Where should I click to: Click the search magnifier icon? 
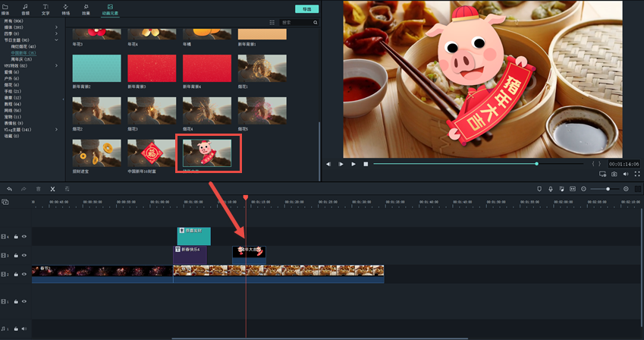[x=316, y=22]
